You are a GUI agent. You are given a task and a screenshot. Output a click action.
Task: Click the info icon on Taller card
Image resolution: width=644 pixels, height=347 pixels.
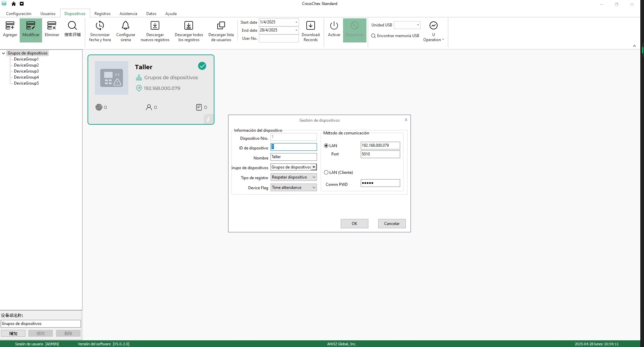[208, 119]
